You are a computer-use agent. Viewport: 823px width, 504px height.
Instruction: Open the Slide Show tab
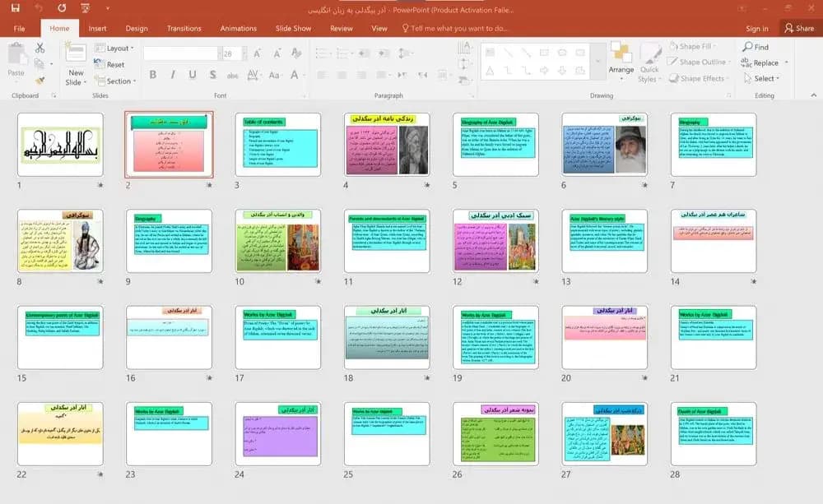point(294,28)
